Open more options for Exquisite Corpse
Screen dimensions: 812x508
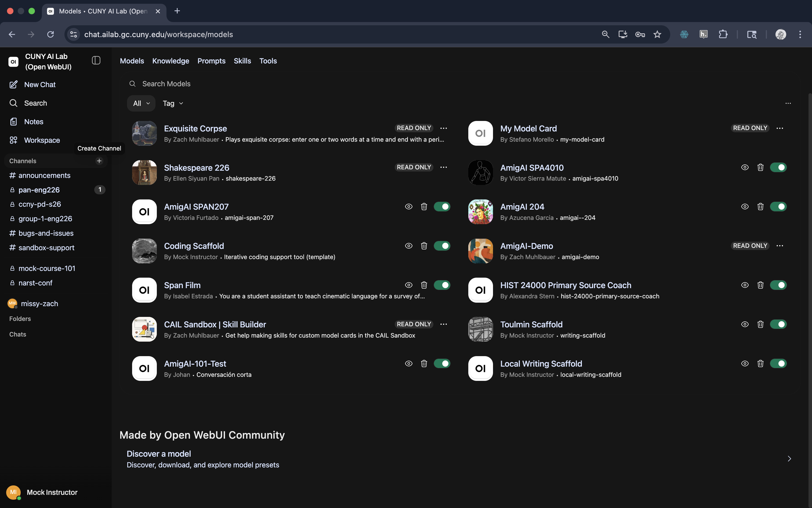coord(444,128)
